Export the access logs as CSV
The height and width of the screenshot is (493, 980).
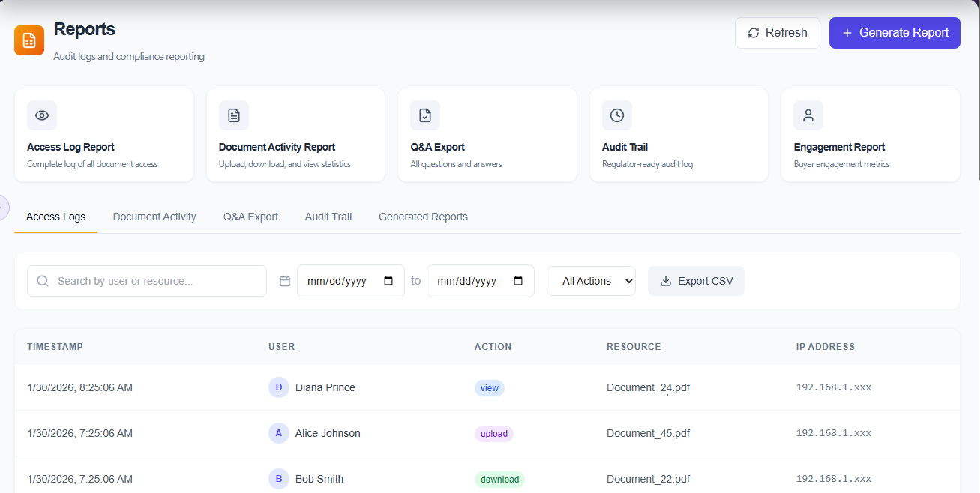[696, 281]
